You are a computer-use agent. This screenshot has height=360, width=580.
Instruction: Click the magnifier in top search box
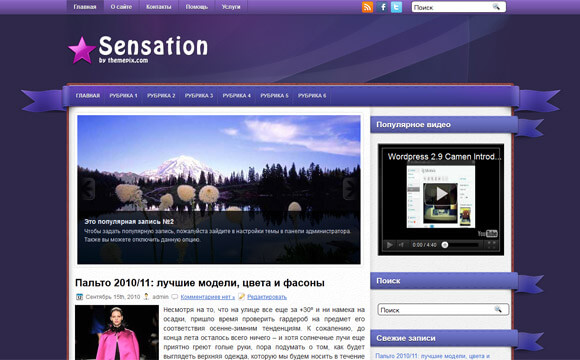pos(496,7)
